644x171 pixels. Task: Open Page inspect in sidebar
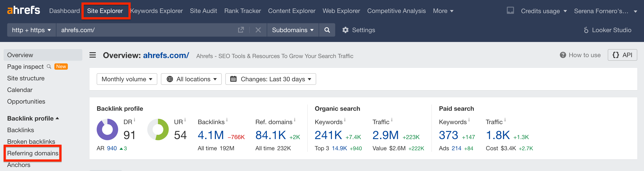[25, 67]
